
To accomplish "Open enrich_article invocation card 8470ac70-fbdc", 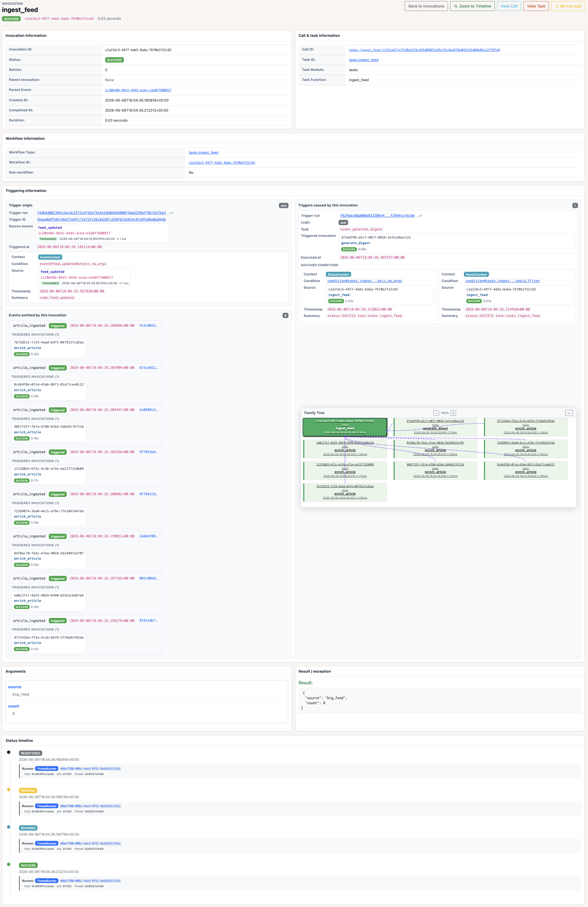I will pos(49,559).
